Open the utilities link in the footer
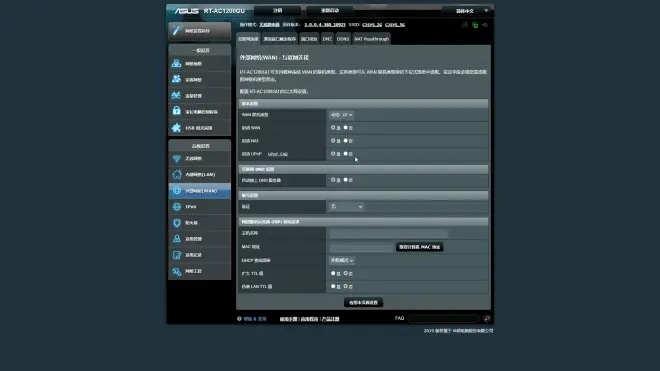The image size is (660, 371). coord(309,319)
